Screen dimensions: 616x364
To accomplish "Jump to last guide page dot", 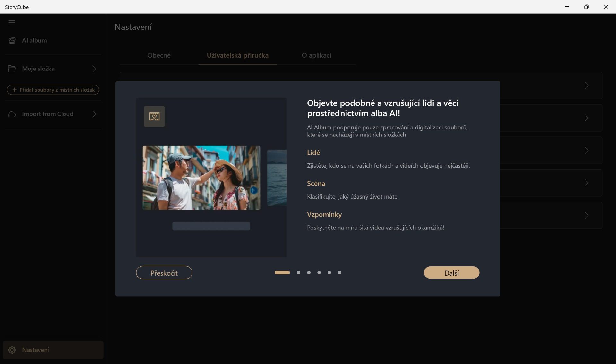I will point(340,273).
